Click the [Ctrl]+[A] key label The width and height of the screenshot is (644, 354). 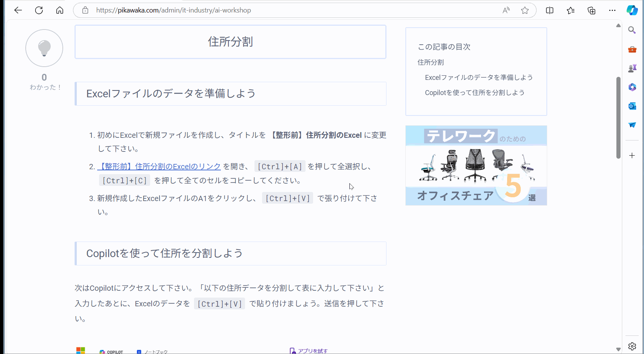tap(280, 167)
